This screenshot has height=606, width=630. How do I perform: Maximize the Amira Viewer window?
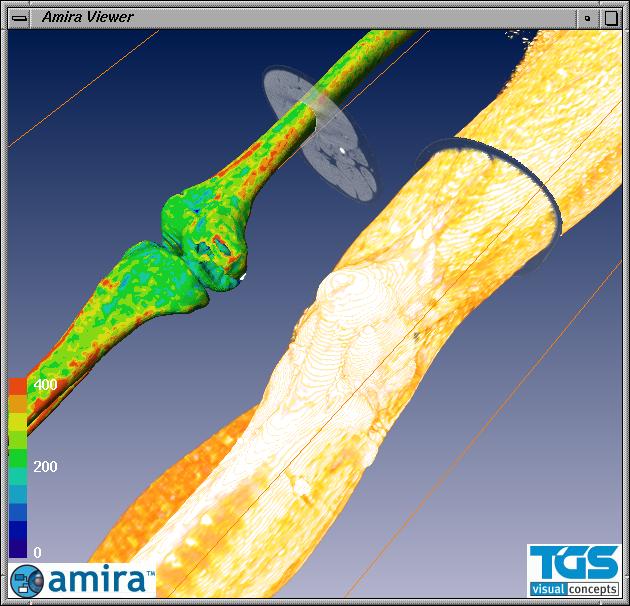(x=610, y=18)
